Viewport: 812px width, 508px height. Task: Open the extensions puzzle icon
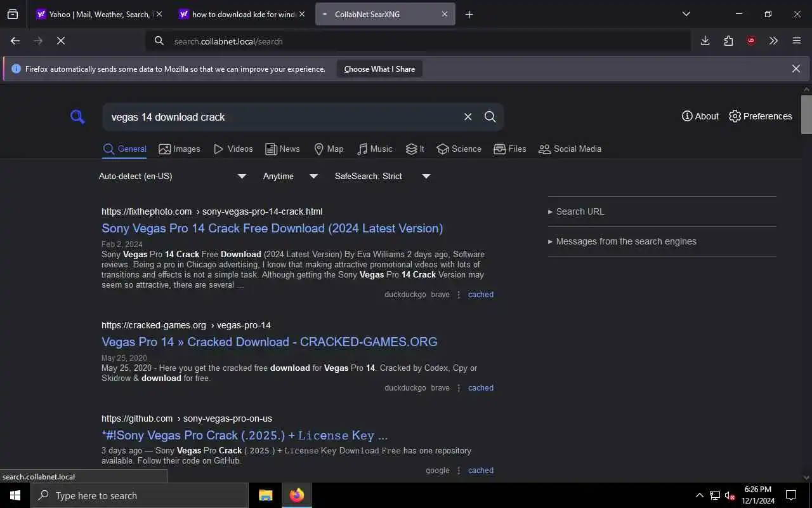[728, 41]
